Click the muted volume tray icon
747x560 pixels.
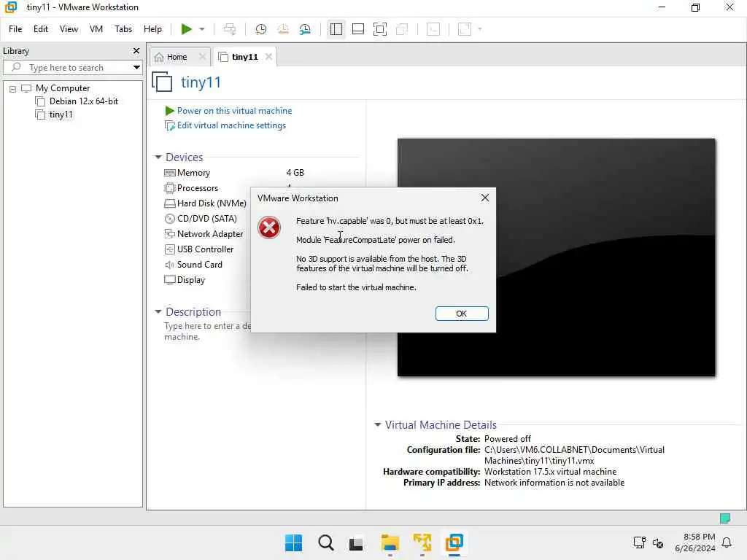[658, 542]
